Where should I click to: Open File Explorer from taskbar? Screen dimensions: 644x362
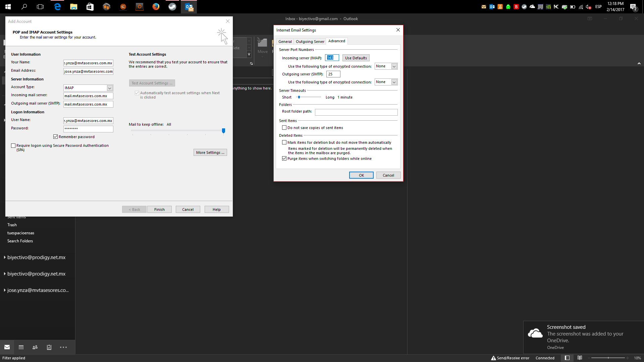click(x=74, y=7)
